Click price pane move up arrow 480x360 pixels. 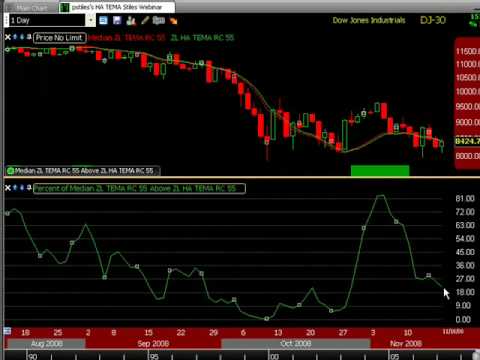[15, 37]
